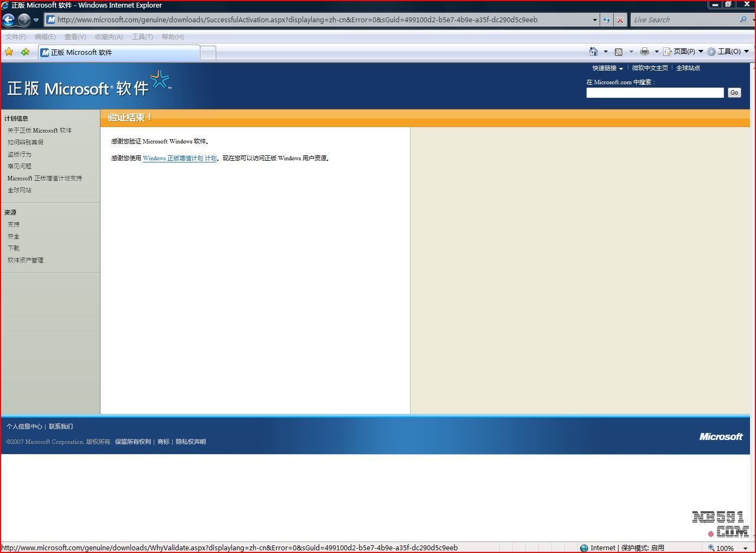Expand the address bar history dropdown
The height and width of the screenshot is (553, 756).
click(x=595, y=20)
